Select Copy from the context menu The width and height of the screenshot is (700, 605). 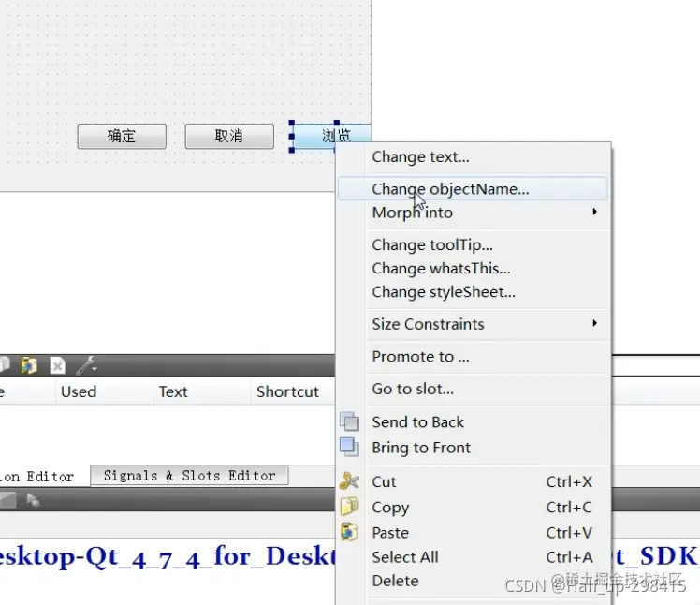click(474, 508)
